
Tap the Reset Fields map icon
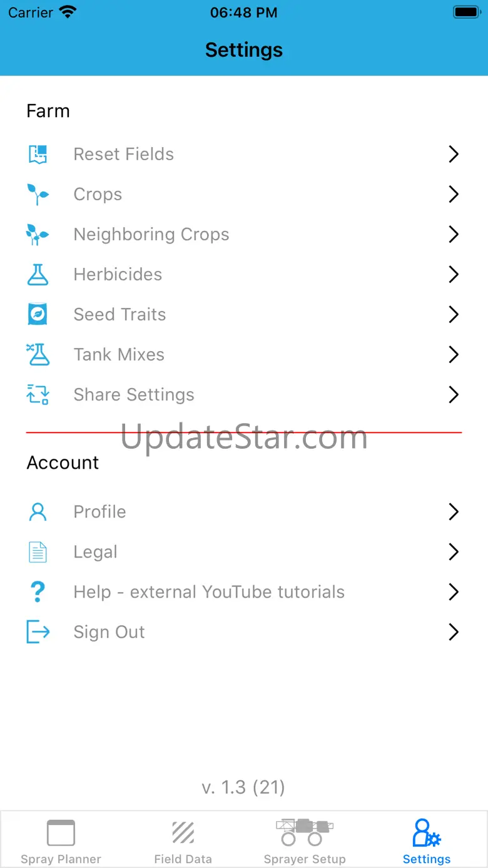pos(38,154)
